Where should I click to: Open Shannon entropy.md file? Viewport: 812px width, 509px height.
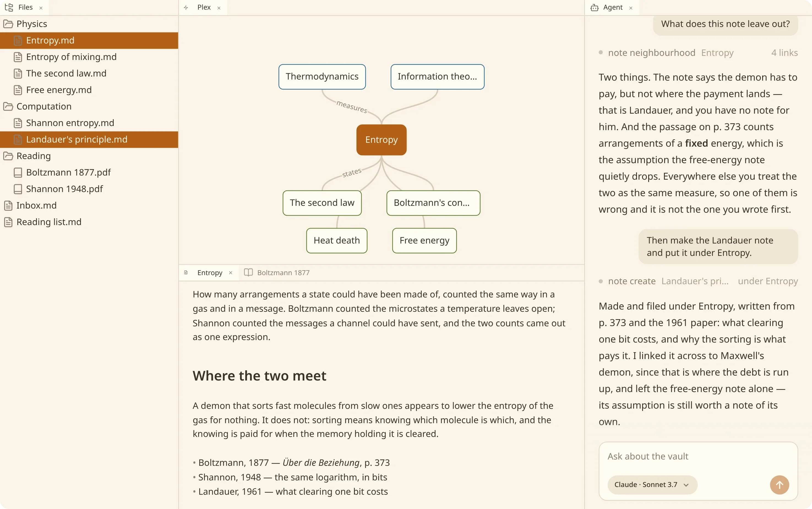[x=89, y=123]
